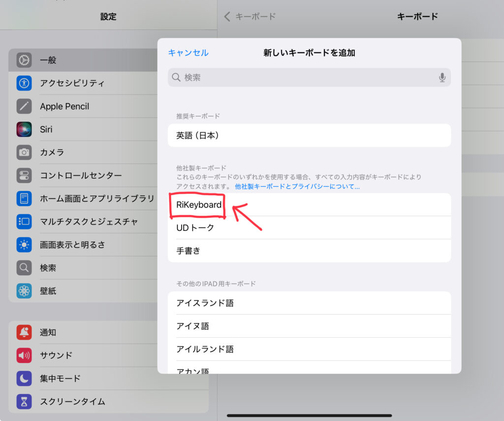Open Wallpaper (壁紙) settings icon
Image resolution: width=504 pixels, height=421 pixels.
(x=24, y=291)
